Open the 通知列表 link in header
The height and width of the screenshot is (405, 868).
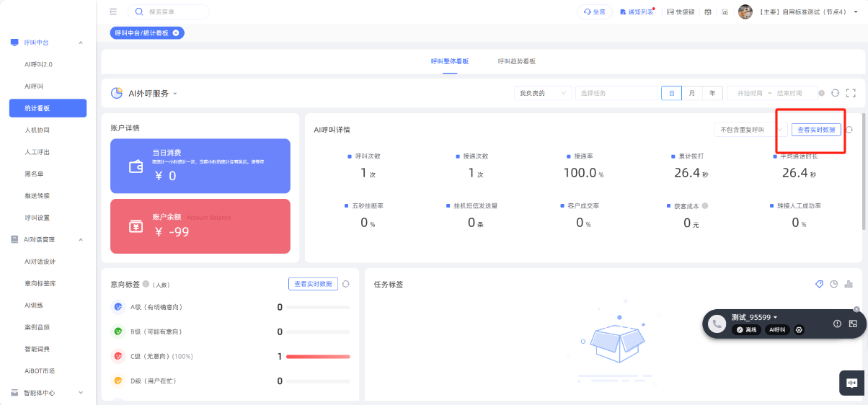(x=637, y=12)
